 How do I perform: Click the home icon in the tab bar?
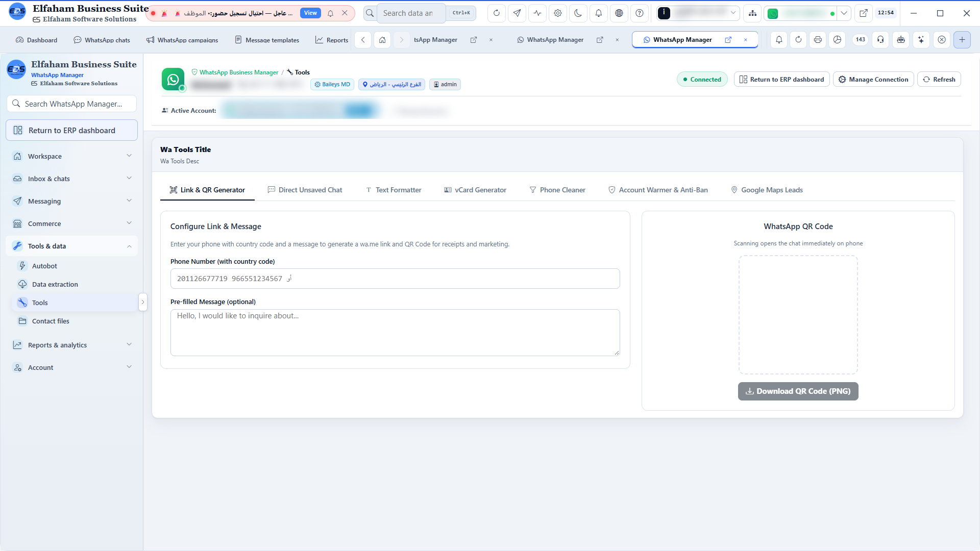(382, 40)
